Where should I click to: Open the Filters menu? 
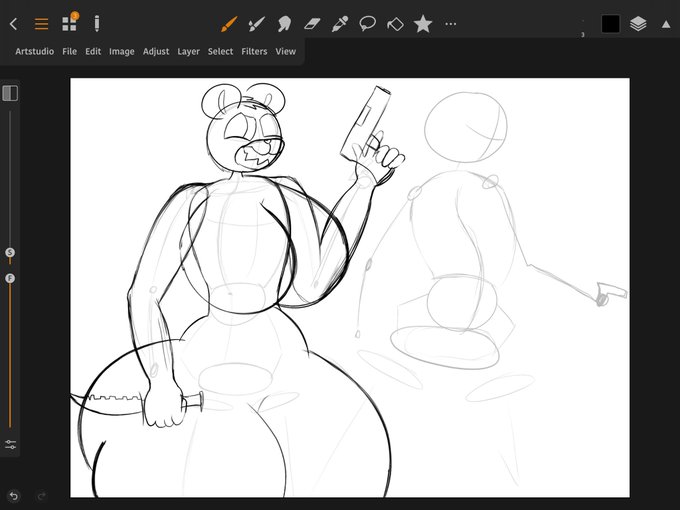click(x=254, y=51)
